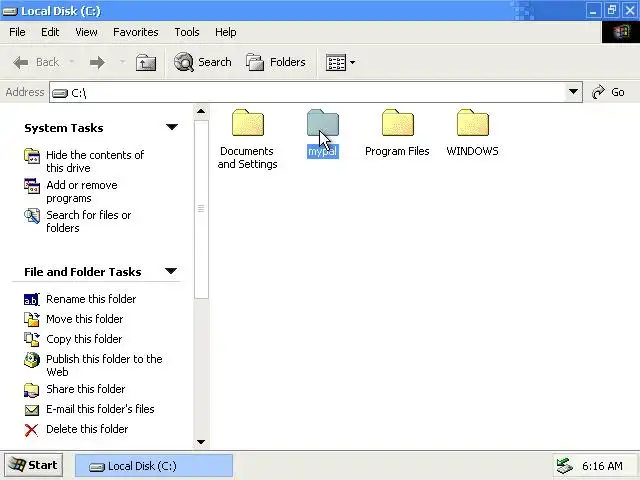The height and width of the screenshot is (480, 640).
Task: Click the E-mail envelope icon
Action: pos(32,410)
